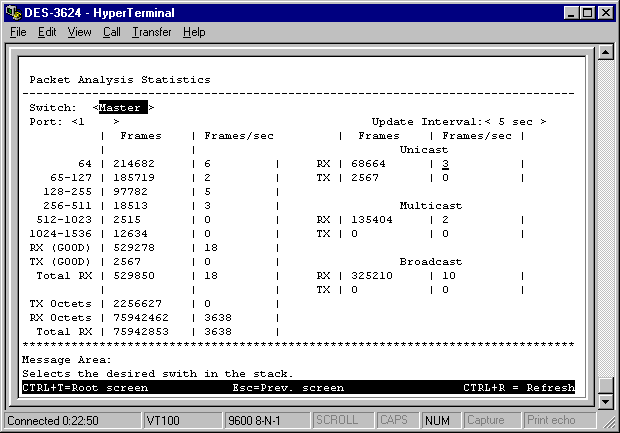Click the CAPS indicator in the status bar
This screenshot has height=433, width=620.
point(396,420)
